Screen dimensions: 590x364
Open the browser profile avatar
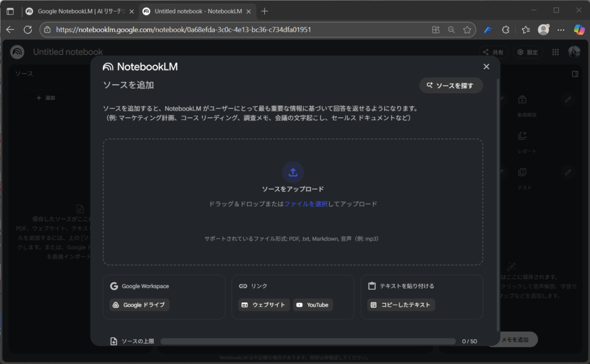pos(543,29)
